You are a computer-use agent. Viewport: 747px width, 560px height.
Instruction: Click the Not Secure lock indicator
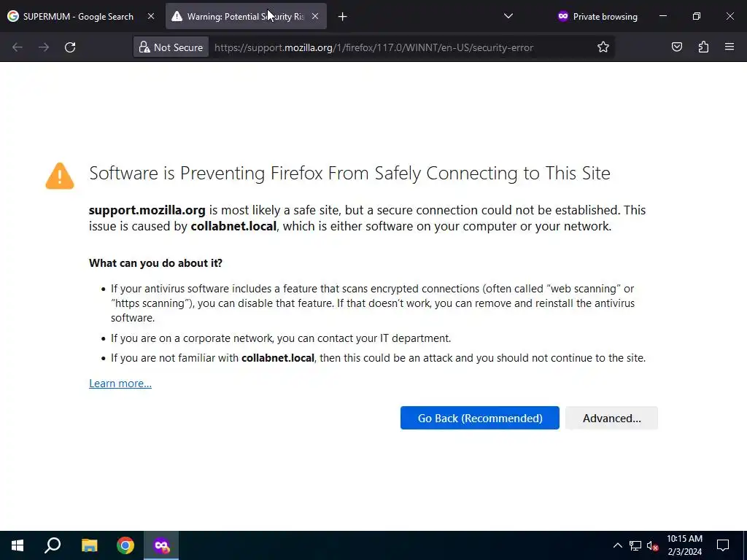(x=171, y=47)
